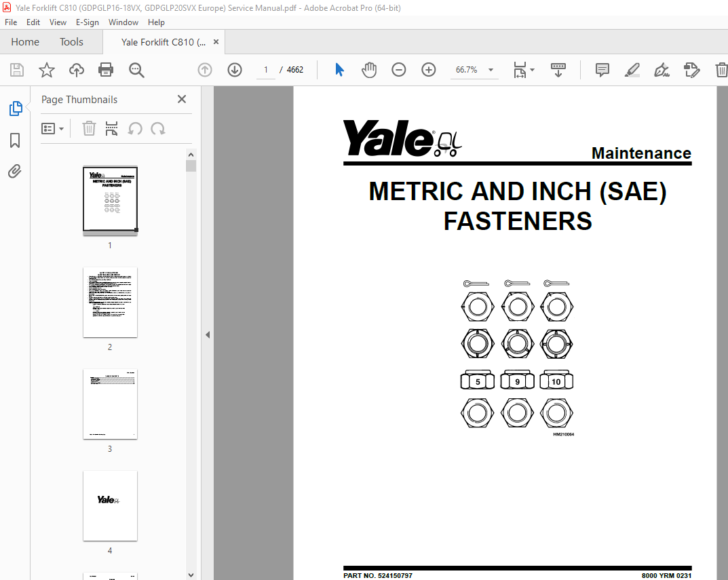
Task: Collapse the navigation pane arrow
Action: pyautogui.click(x=208, y=335)
